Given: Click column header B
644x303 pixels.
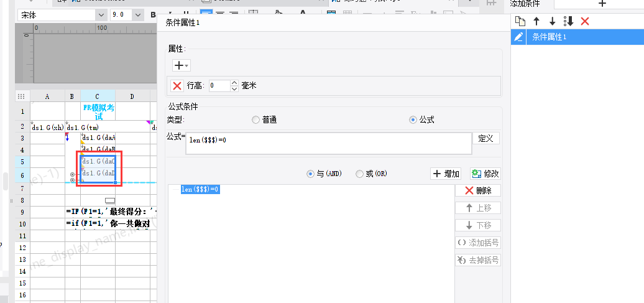Looking at the screenshot, I should (x=72, y=96).
